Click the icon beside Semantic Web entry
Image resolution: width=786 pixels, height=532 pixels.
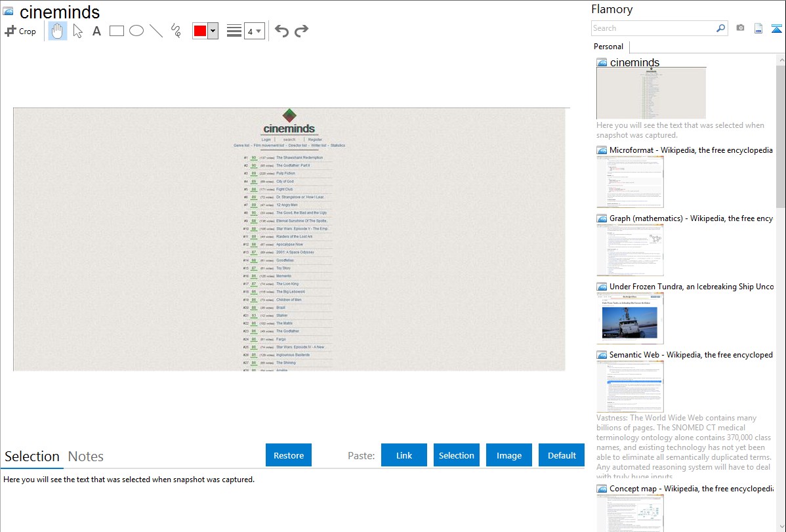click(x=602, y=355)
